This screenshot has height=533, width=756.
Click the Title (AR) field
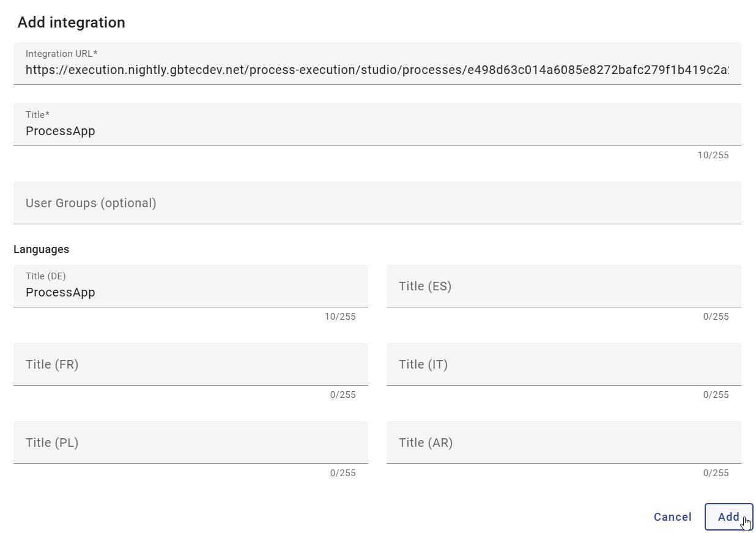(x=564, y=443)
